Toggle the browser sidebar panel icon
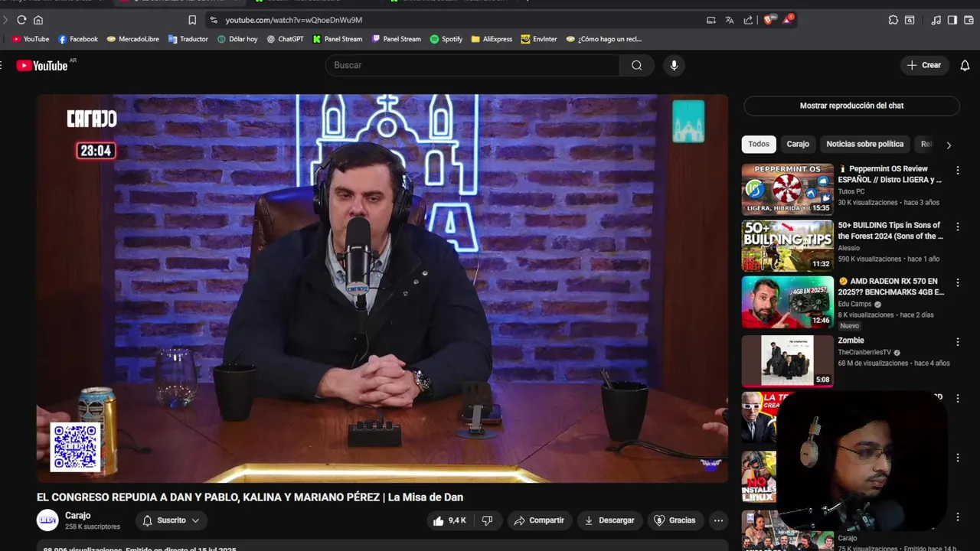980x551 pixels. tap(952, 20)
